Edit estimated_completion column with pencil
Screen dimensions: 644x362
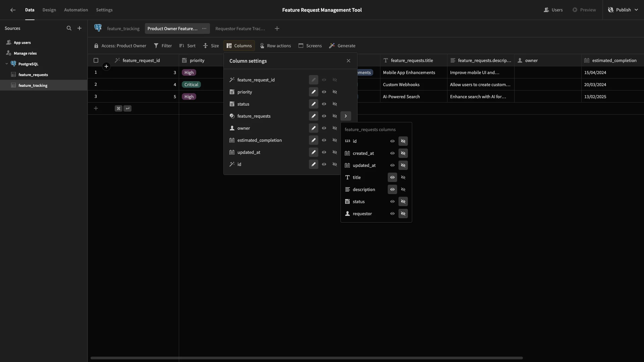coord(314,140)
